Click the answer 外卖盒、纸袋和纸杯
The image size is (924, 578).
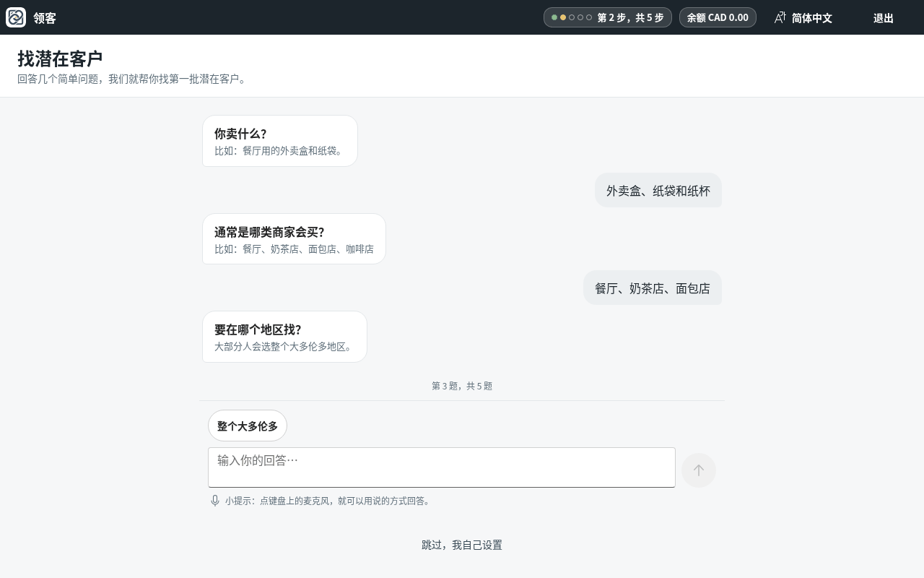(658, 190)
